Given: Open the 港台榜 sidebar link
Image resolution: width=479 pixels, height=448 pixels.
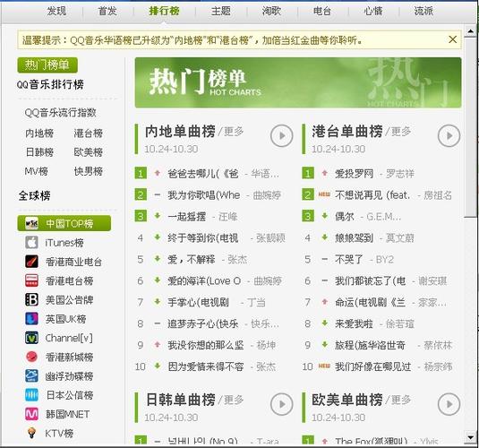Looking at the screenshot, I should point(88,134).
